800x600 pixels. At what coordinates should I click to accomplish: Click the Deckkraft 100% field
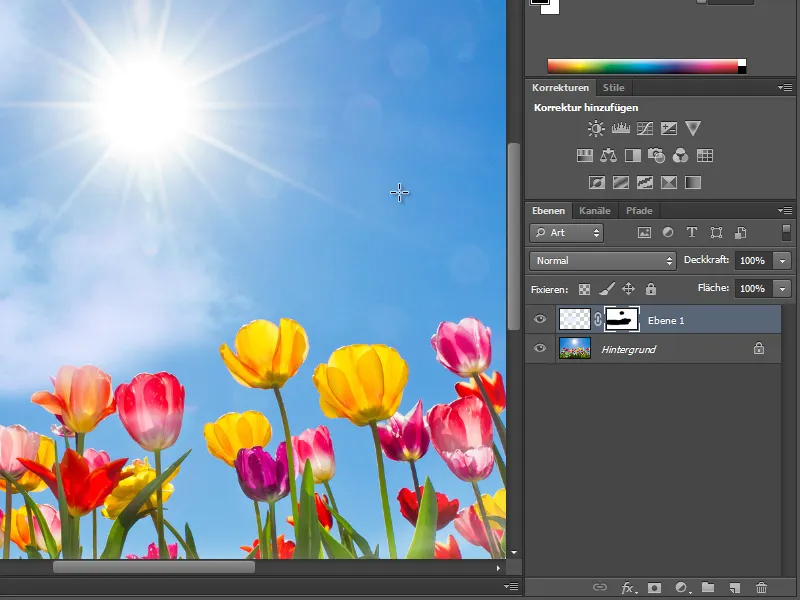pos(754,261)
